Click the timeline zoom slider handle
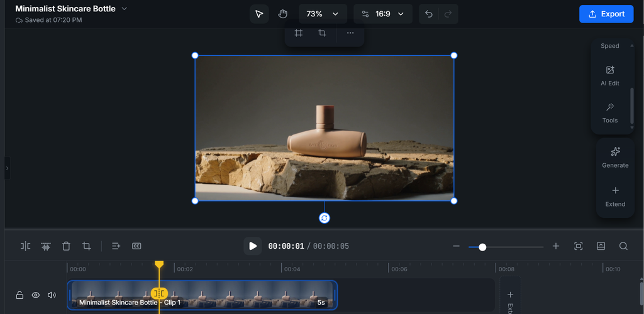This screenshot has width=644, height=314. pyautogui.click(x=482, y=247)
